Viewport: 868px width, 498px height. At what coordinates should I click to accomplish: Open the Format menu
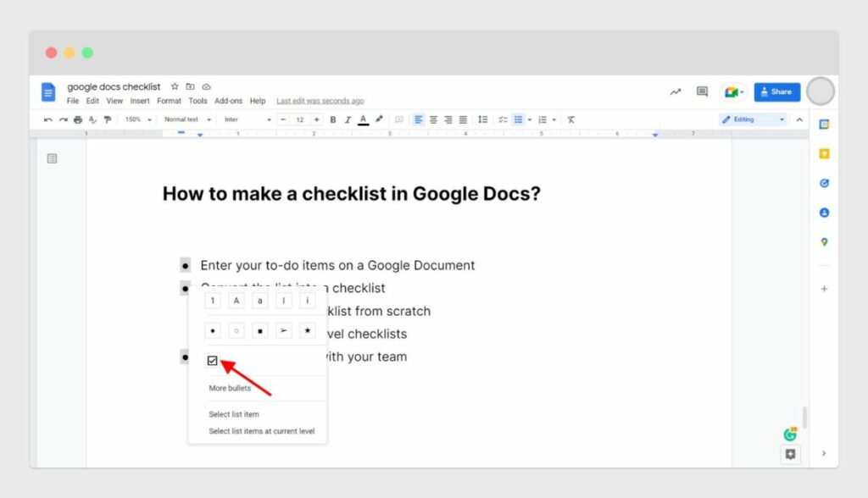point(169,100)
